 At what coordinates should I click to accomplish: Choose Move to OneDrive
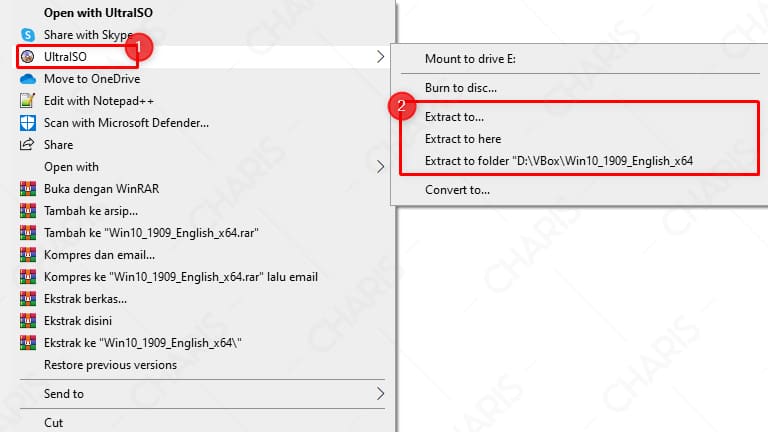[92, 79]
